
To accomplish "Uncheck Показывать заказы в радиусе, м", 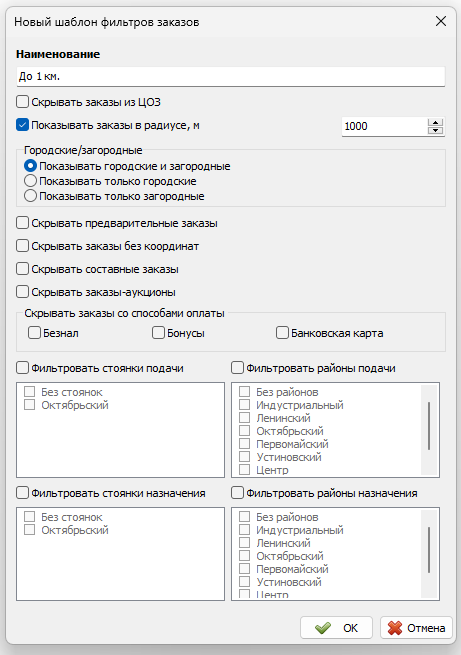I will pyautogui.click(x=23, y=125).
